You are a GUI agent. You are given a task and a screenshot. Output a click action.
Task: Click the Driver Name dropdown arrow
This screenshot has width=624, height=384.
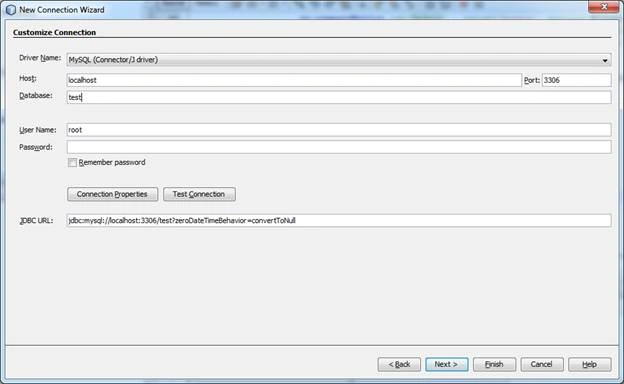coord(605,60)
